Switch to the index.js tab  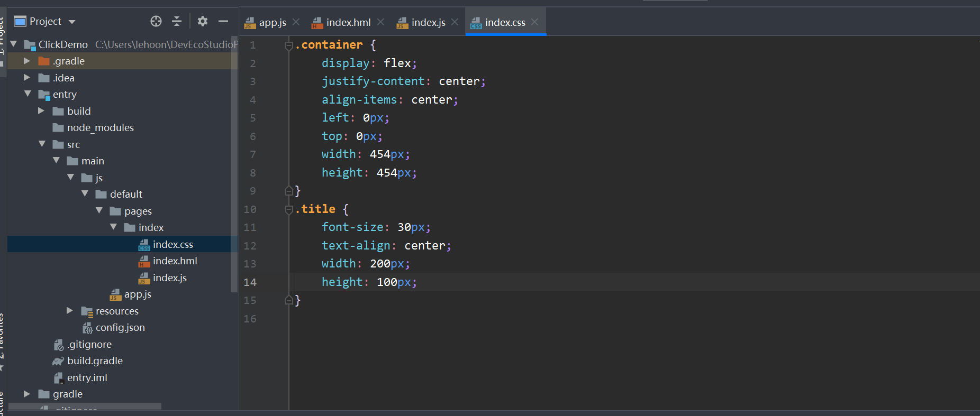(428, 22)
